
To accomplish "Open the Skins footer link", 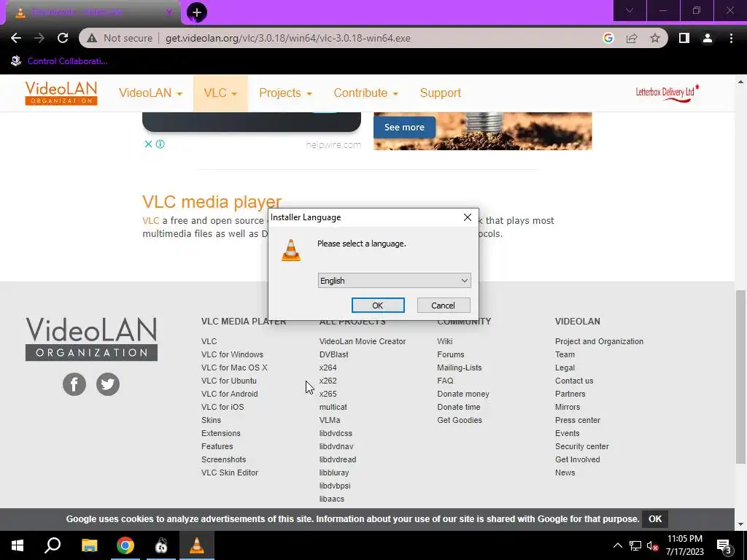I will pyautogui.click(x=211, y=420).
